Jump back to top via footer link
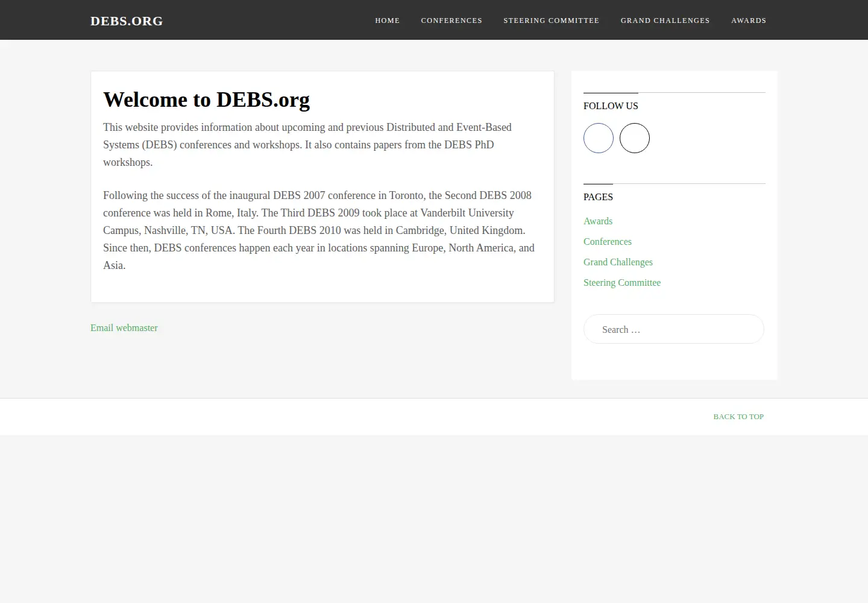 tap(738, 417)
